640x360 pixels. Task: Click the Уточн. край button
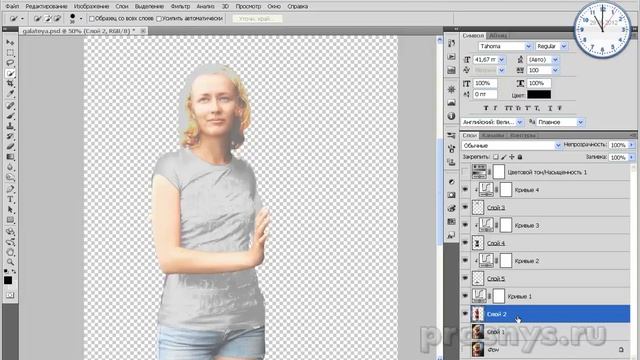pos(258,19)
